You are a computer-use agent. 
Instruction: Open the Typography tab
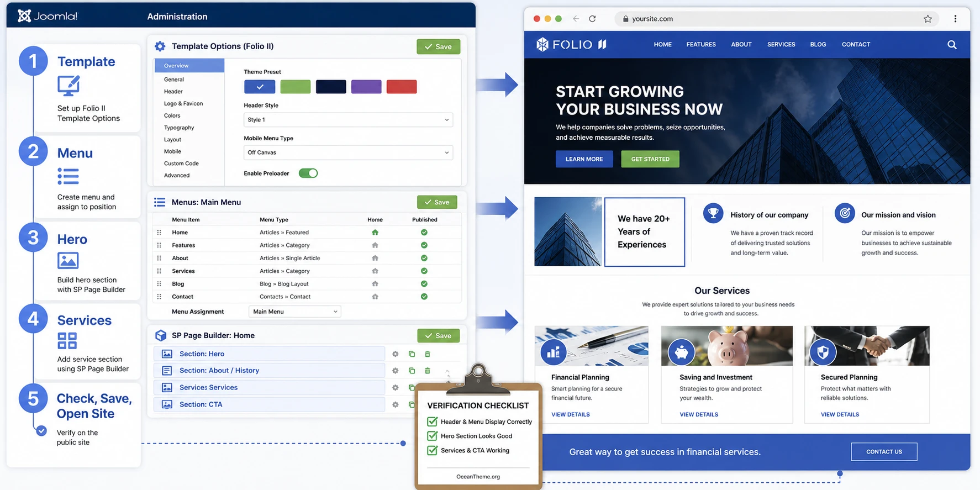[x=179, y=128]
